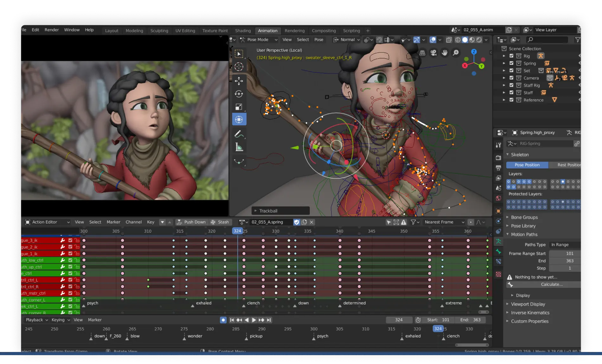
Task: Select the Move tool
Action: 239,81
